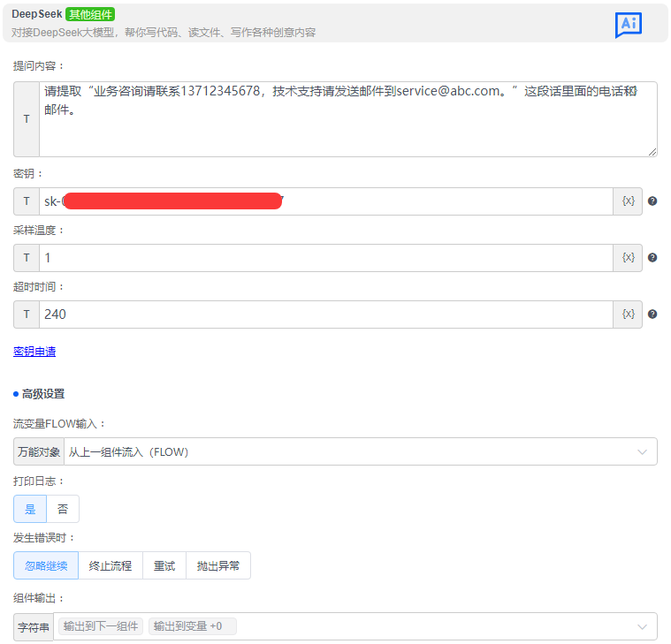Click into the 提问内容 text area

click(348, 119)
